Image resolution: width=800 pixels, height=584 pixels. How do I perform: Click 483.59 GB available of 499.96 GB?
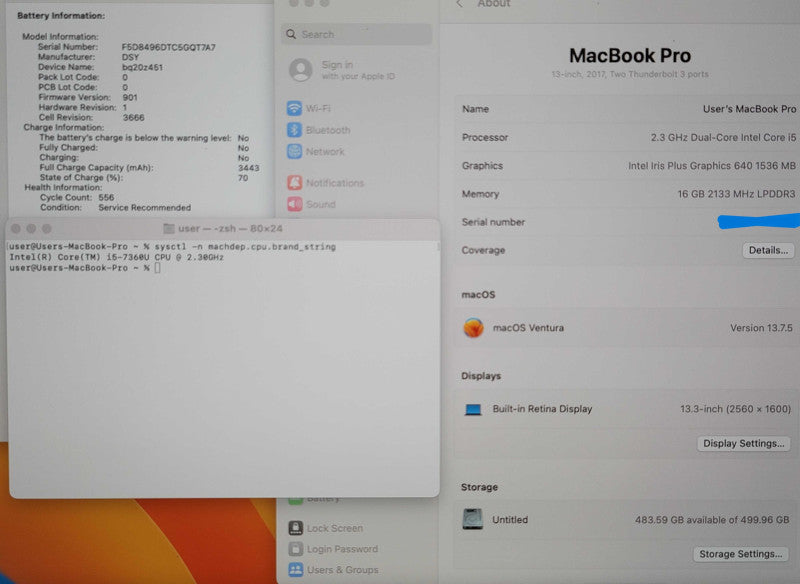coord(712,520)
